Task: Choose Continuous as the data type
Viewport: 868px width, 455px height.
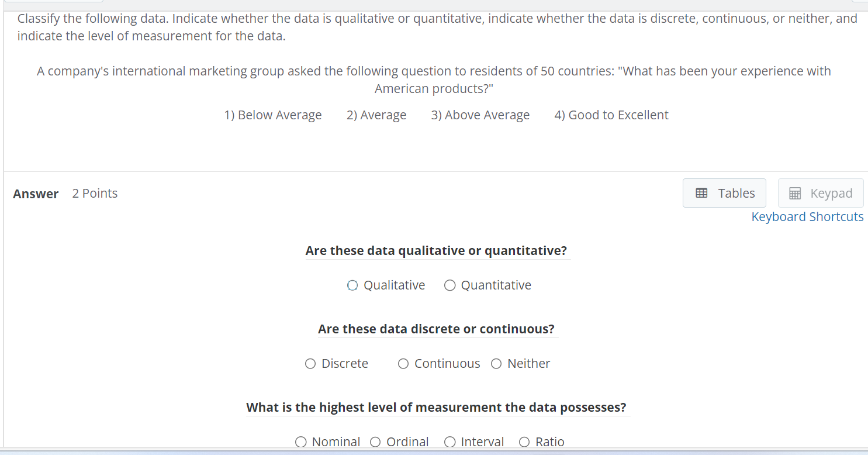Action: (x=403, y=363)
